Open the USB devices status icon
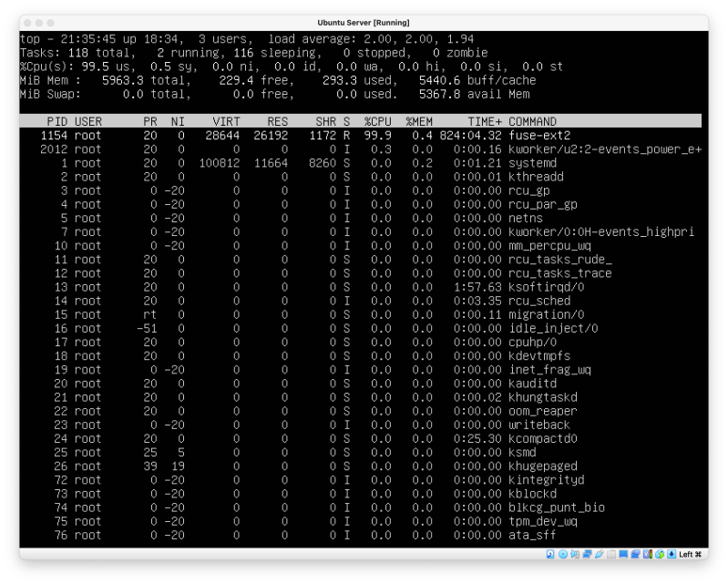728x584 pixels. click(600, 554)
